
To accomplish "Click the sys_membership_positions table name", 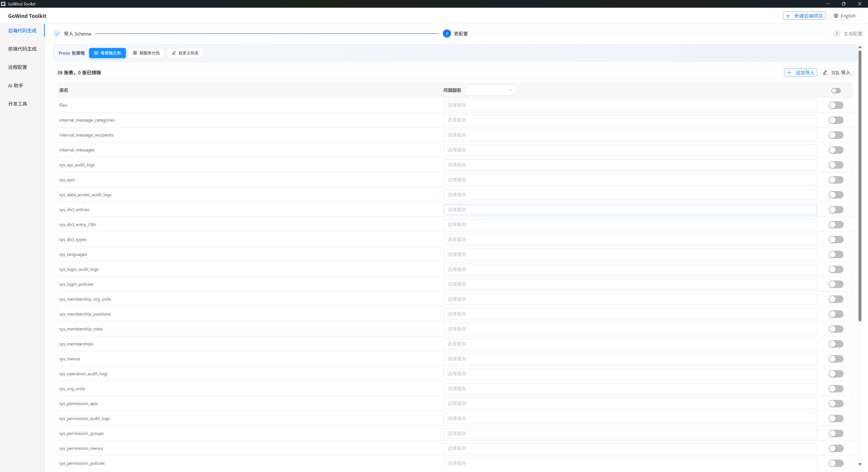I will click(x=85, y=314).
